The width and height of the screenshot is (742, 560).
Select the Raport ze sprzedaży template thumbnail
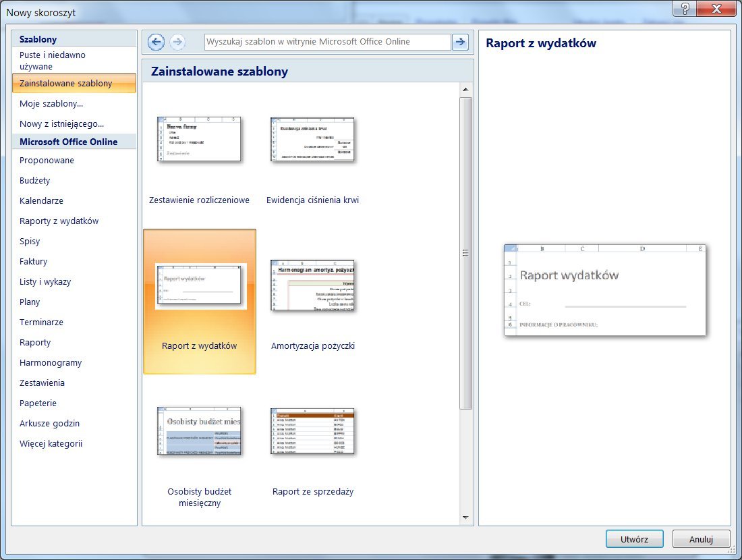(x=312, y=431)
